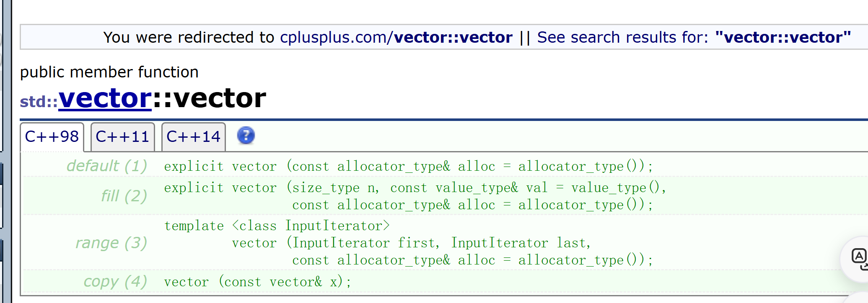
Task: Click the blue question mark help icon
Action: 246,136
